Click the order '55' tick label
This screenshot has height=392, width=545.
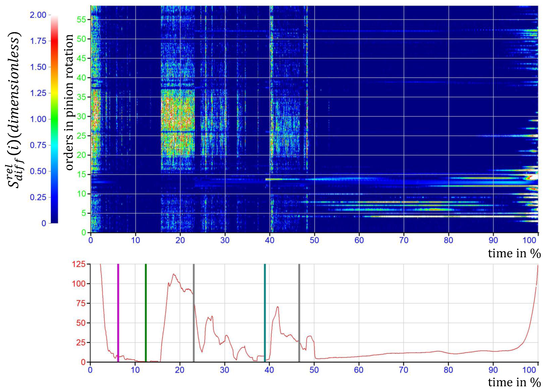[81, 20]
